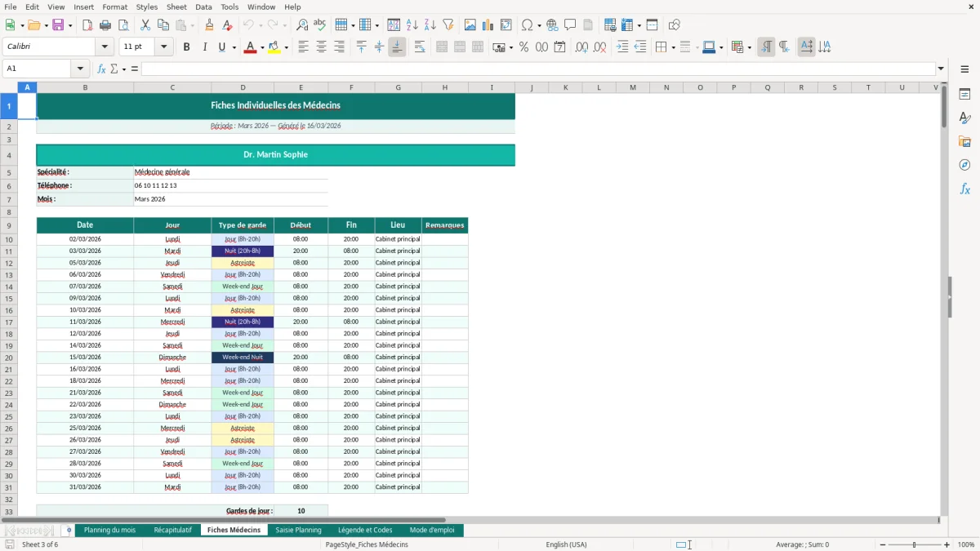Toggle Underline formatting
Screen dimensions: 980x551
click(221, 47)
